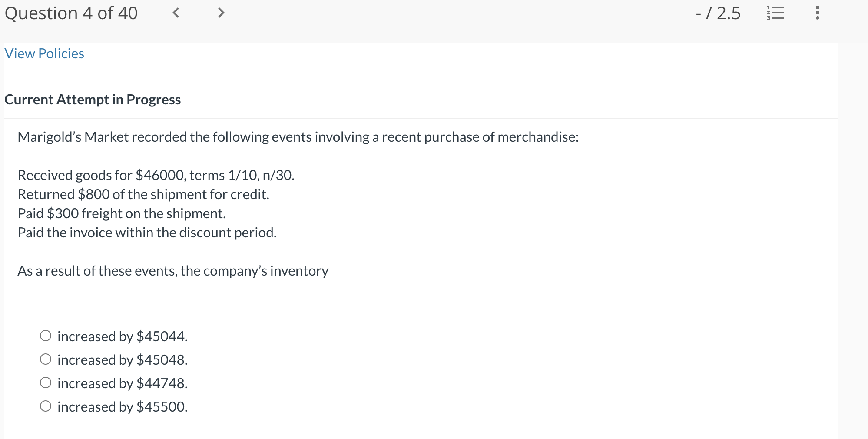Image resolution: width=868 pixels, height=439 pixels.
Task: Click the '- / 2.5' score indicator
Action: pos(718,13)
